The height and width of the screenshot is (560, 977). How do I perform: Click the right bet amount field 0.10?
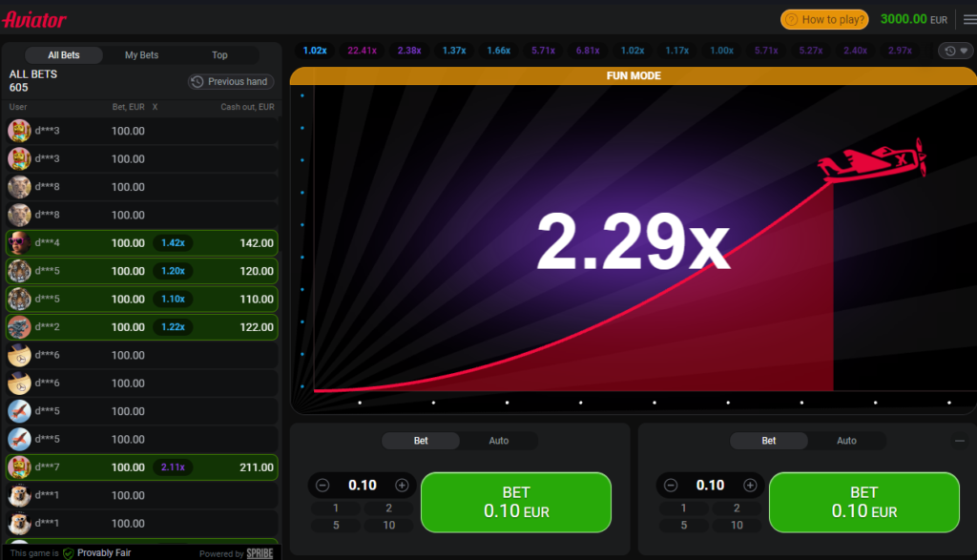point(710,486)
